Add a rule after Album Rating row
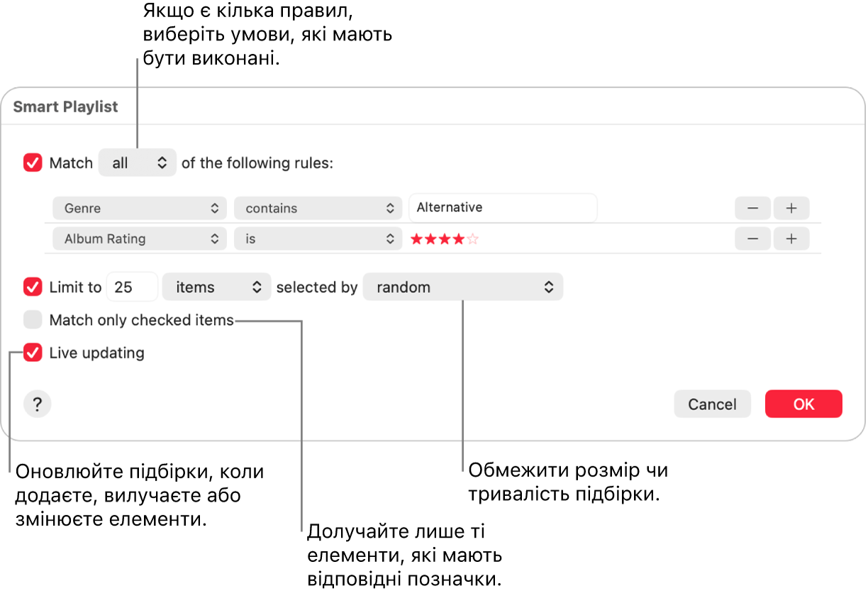 click(791, 239)
